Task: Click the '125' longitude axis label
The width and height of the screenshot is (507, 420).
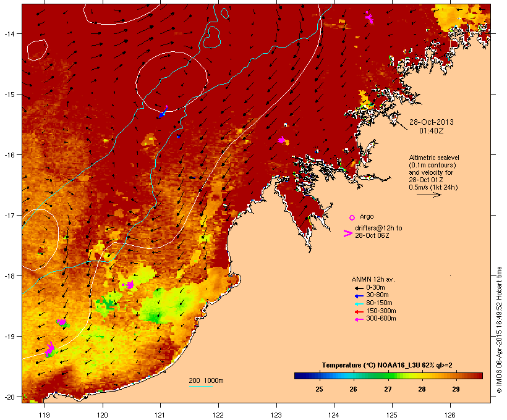Action: [392, 415]
